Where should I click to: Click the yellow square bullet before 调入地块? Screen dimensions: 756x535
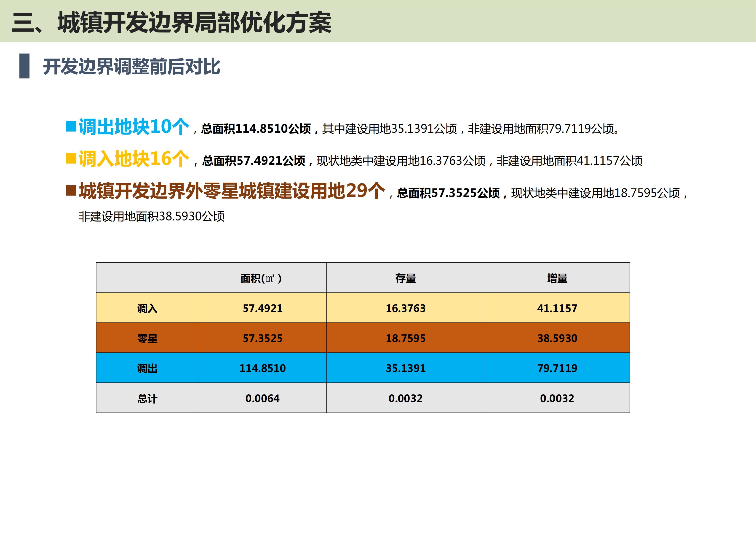(x=71, y=158)
